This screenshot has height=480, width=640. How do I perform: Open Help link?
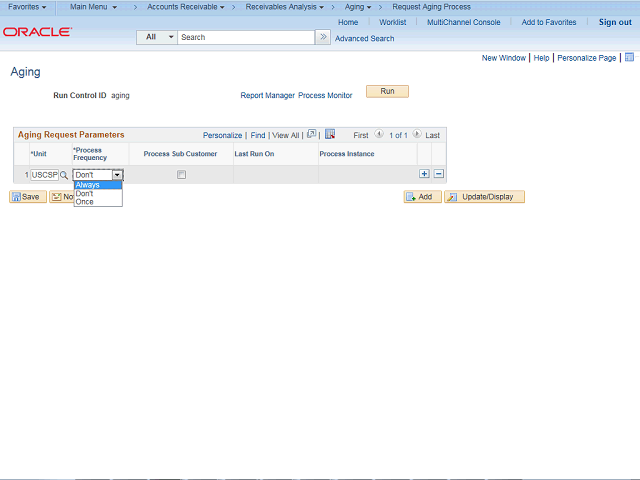[x=541, y=58]
